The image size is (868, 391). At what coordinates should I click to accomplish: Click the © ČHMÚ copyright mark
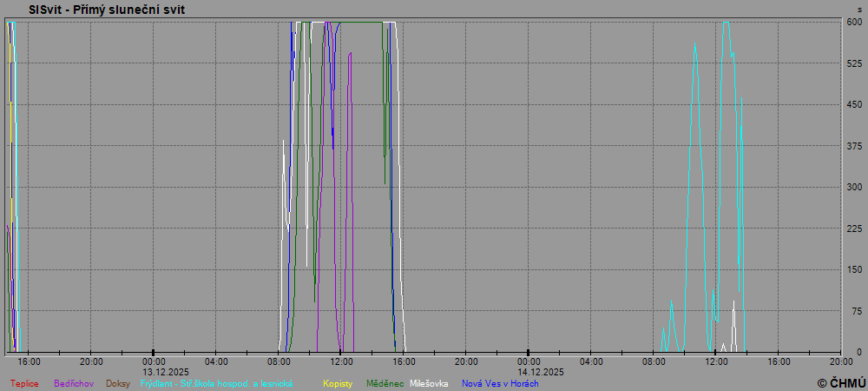[841, 382]
